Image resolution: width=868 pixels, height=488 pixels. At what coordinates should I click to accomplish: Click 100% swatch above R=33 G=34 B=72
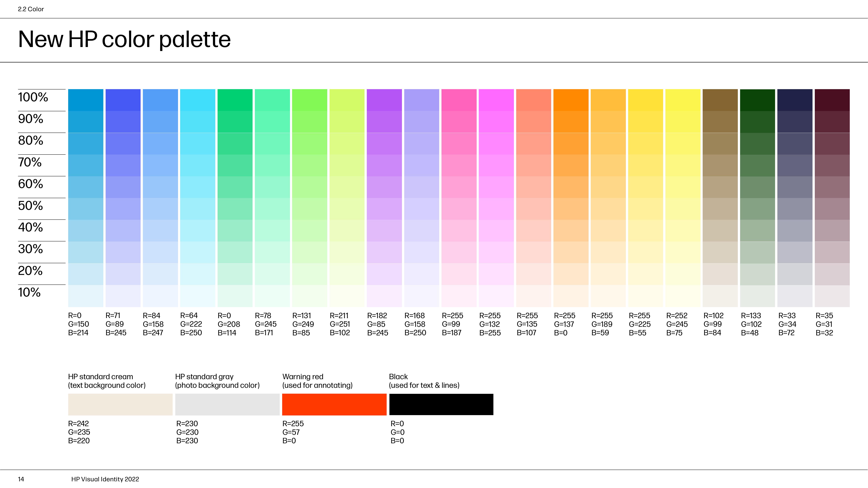click(x=795, y=100)
